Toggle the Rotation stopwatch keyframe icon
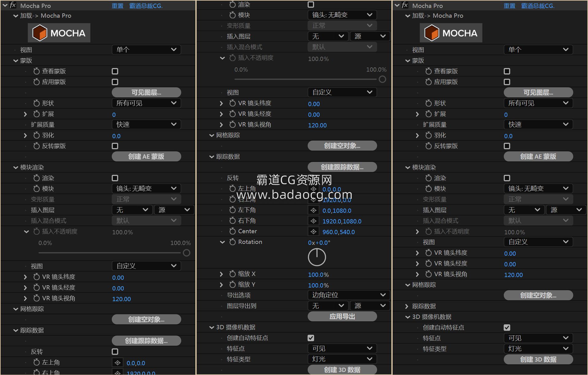This screenshot has height=375, width=588. (x=232, y=242)
